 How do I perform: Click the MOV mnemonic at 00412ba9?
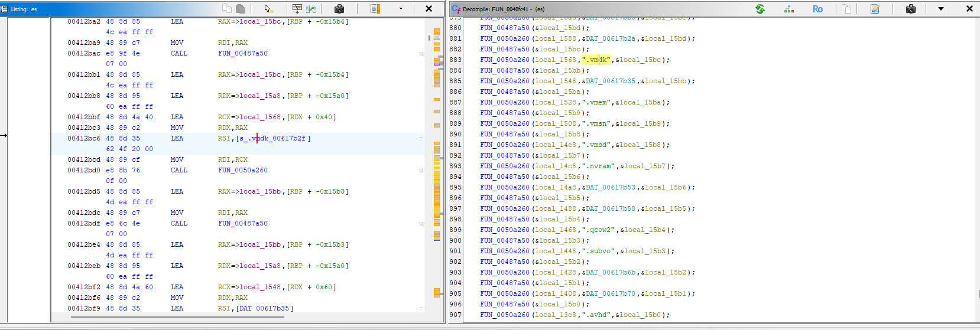click(x=177, y=43)
